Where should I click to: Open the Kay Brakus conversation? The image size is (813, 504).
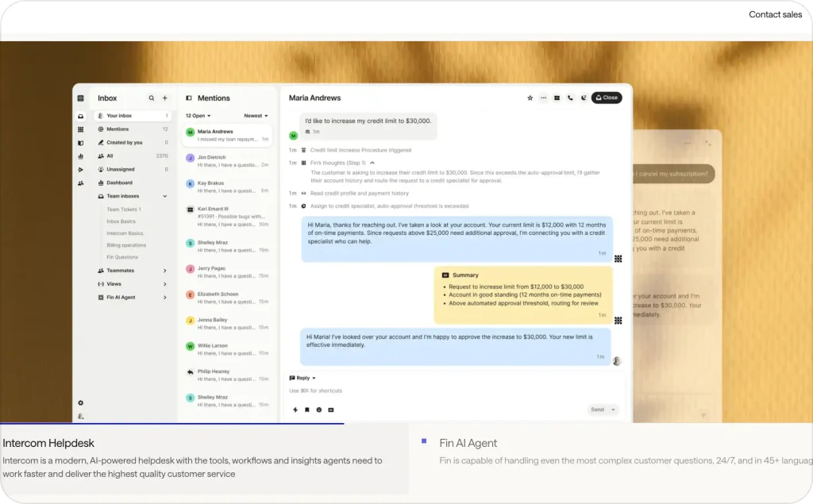227,187
